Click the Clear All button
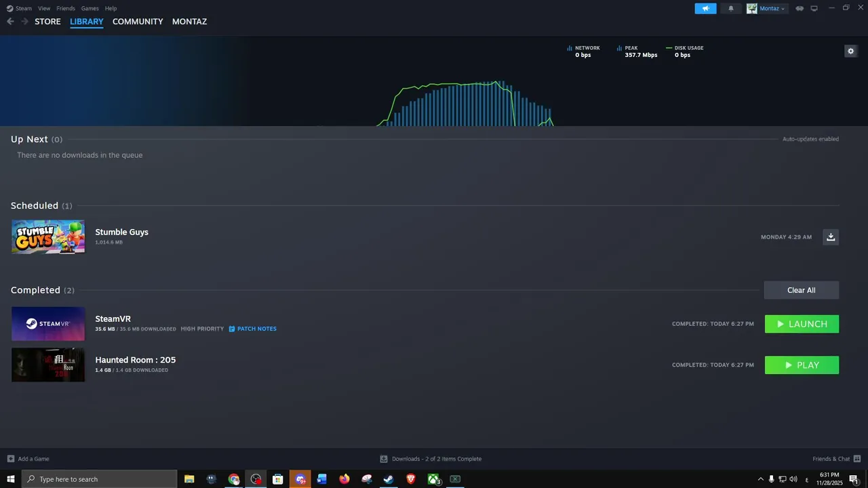Viewport: 868px width, 488px height. (802, 290)
